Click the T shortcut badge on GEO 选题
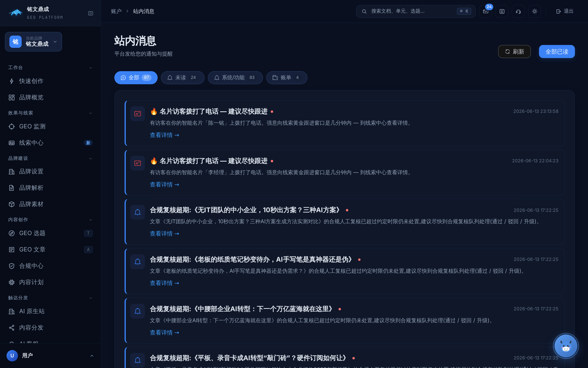Viewport: 588px width, 368px height. (88, 233)
